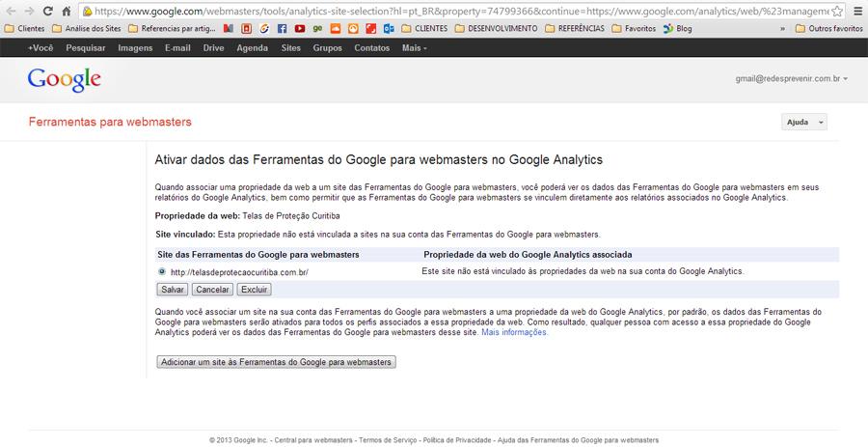Open the uppercase CLIENTES bookmark folder
The image size is (868, 447).
424,28
